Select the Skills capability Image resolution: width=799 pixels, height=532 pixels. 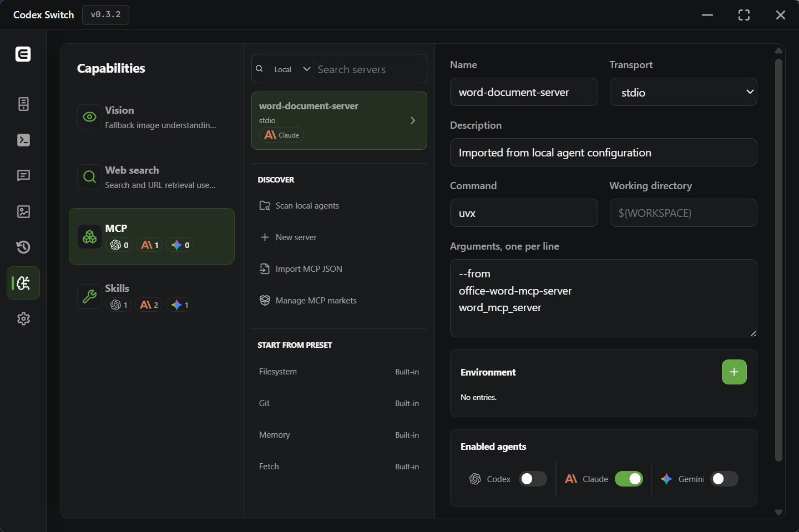[151, 296]
